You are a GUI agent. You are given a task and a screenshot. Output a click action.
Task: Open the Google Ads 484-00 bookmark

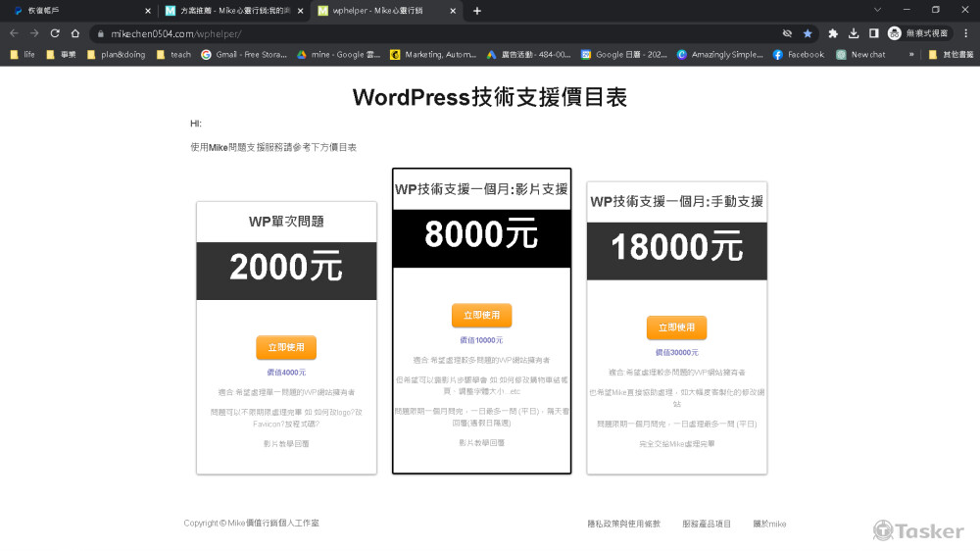tap(529, 54)
